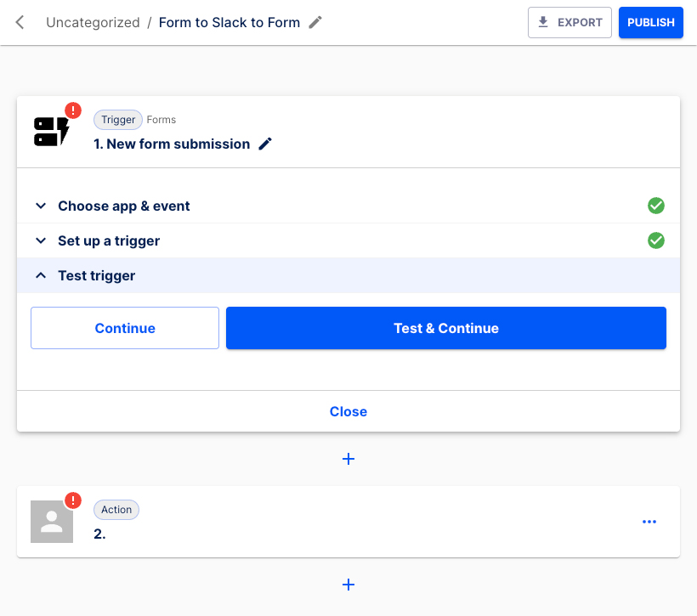Click the error badge on Action step 2
Image resolution: width=697 pixels, height=616 pixels.
(72, 500)
